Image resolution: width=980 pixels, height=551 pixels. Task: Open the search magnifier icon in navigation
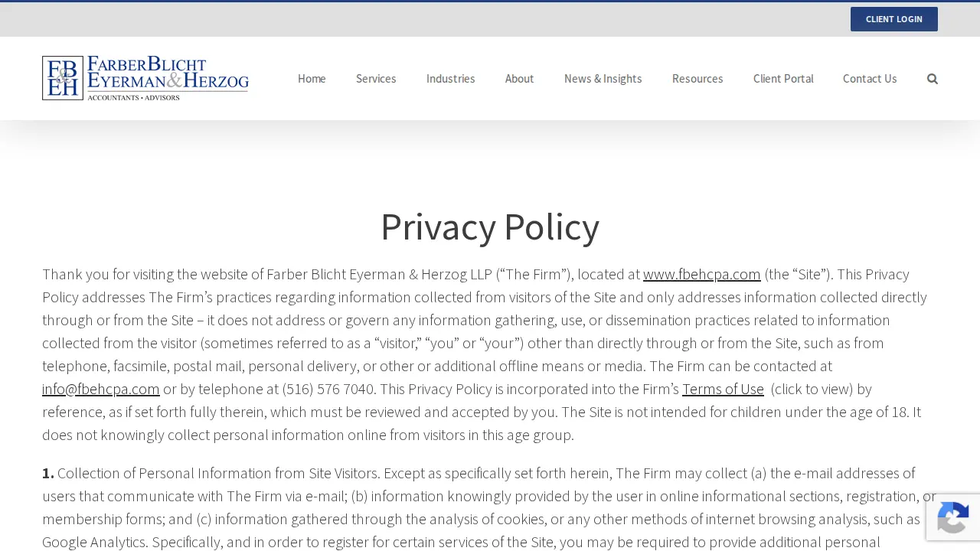932,79
